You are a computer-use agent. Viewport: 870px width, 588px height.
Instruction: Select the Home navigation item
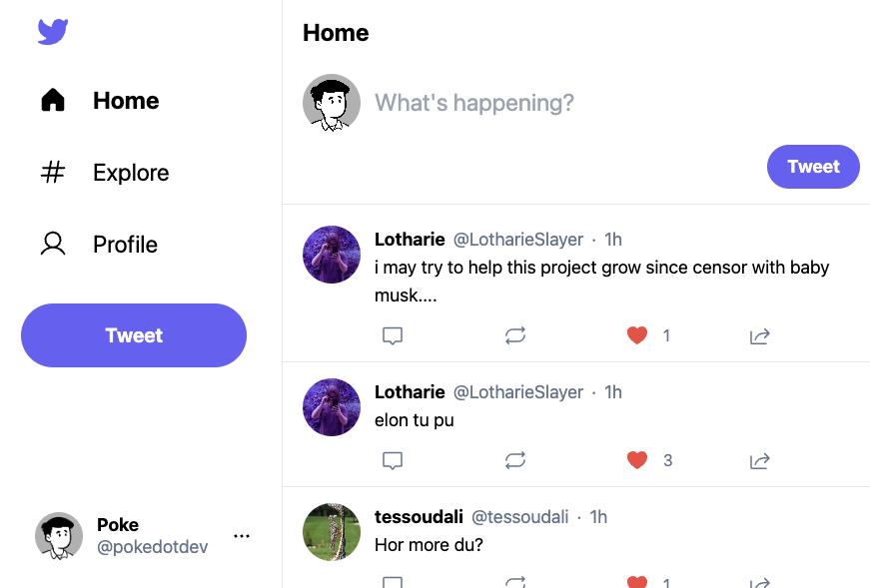[126, 99]
